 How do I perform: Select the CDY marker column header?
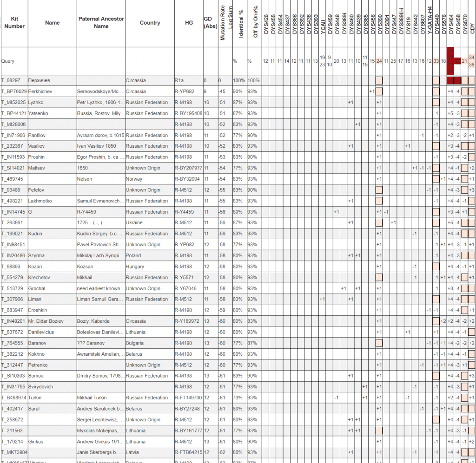472,23
